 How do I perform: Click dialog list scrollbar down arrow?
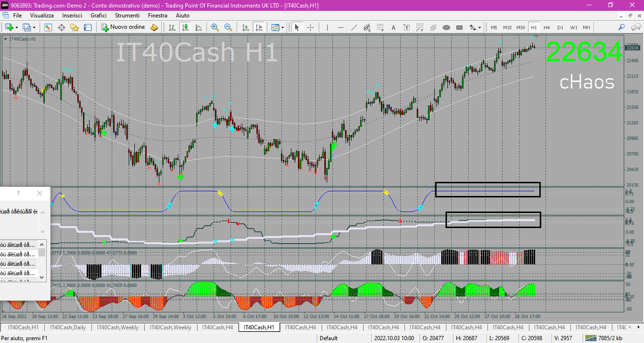point(42,278)
